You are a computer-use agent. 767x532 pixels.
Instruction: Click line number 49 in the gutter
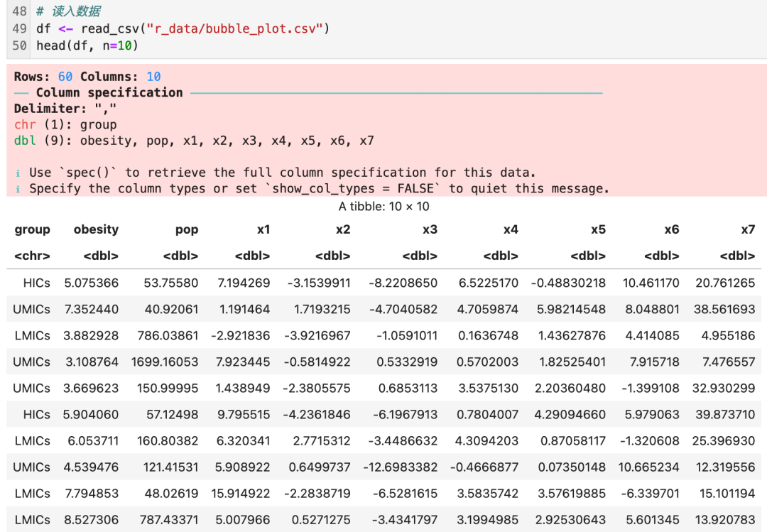[x=20, y=29]
